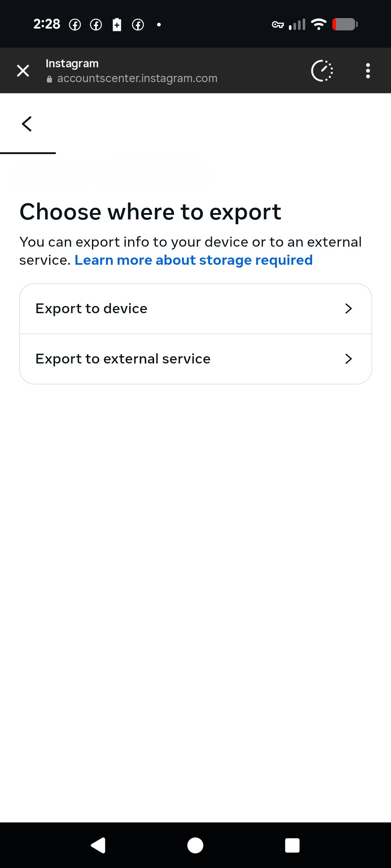This screenshot has width=391, height=868.
Task: Select Export to external service
Action: [x=145, y=359]
